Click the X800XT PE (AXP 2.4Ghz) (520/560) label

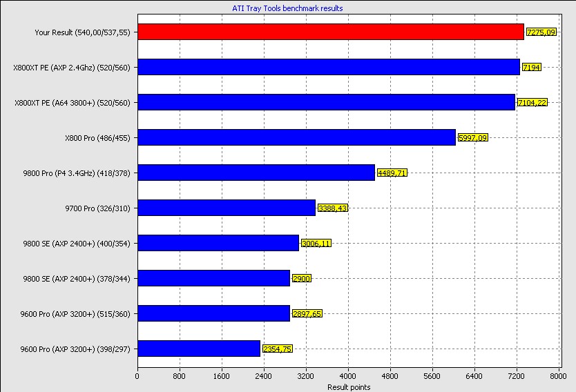[x=72, y=68]
